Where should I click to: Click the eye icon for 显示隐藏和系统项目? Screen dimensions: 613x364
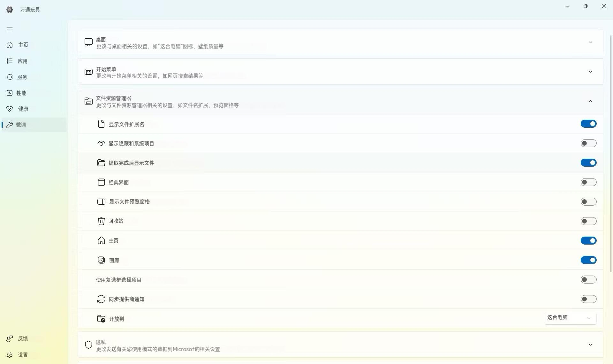coord(101,143)
